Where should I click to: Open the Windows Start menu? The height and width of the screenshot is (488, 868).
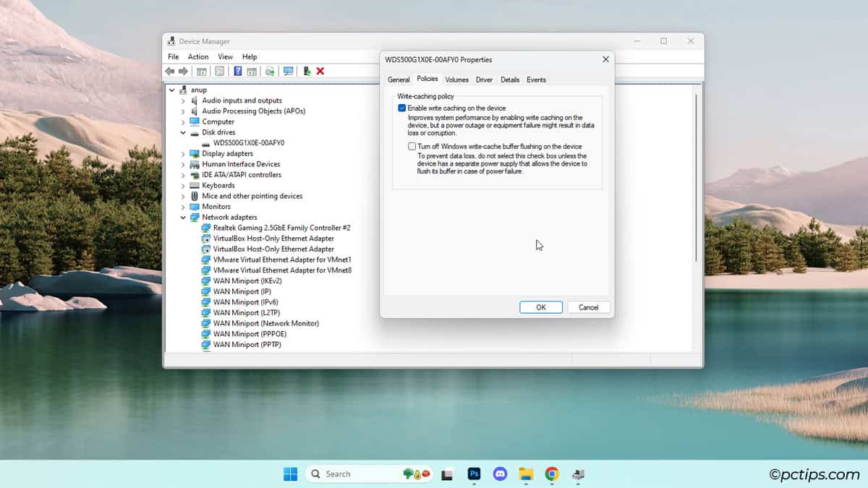pos(290,474)
